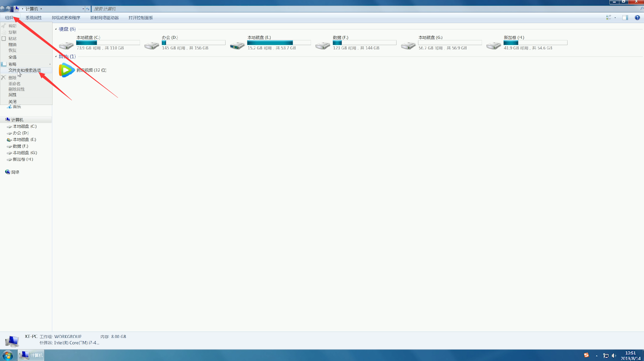Select 复制 in the 组织 menu
The image size is (644, 361).
(x=26, y=32)
